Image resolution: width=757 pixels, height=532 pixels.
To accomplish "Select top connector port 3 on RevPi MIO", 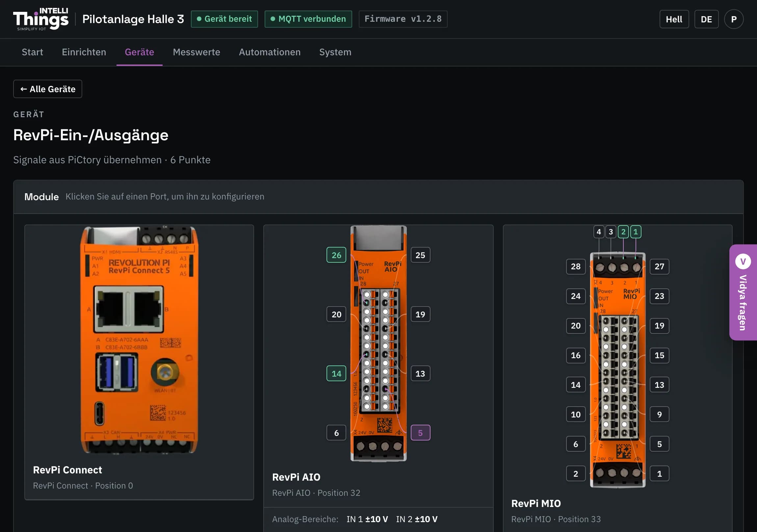I will [x=611, y=231].
